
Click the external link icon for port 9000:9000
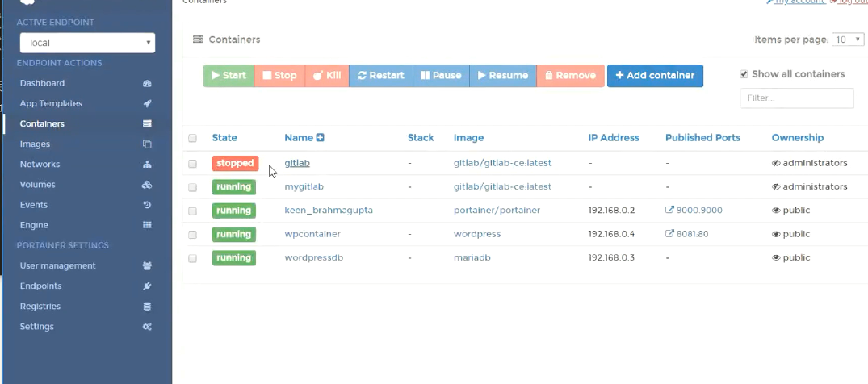pyautogui.click(x=670, y=211)
